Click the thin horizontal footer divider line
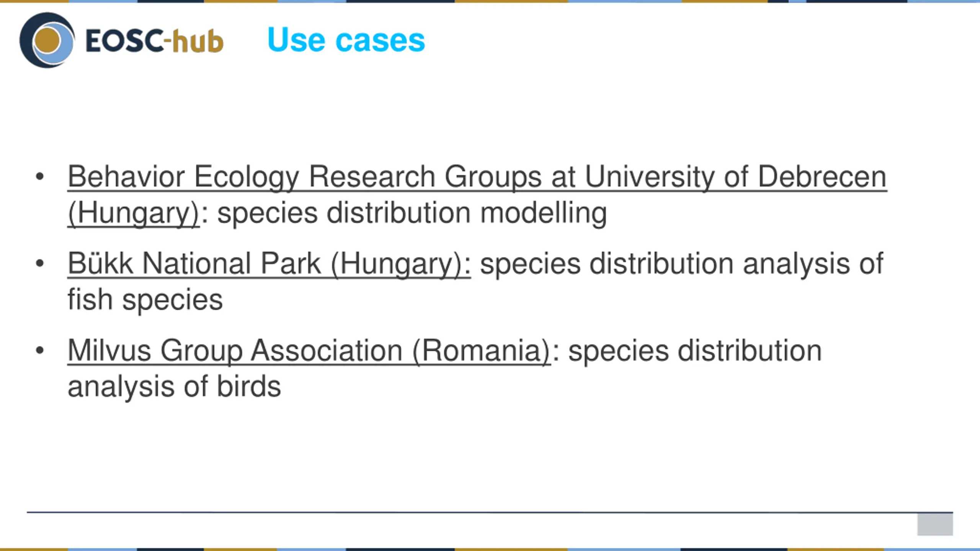The height and width of the screenshot is (551, 980). [490, 512]
